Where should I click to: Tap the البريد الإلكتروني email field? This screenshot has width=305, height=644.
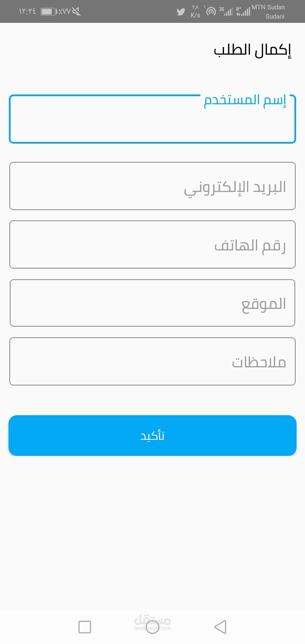pos(152,186)
